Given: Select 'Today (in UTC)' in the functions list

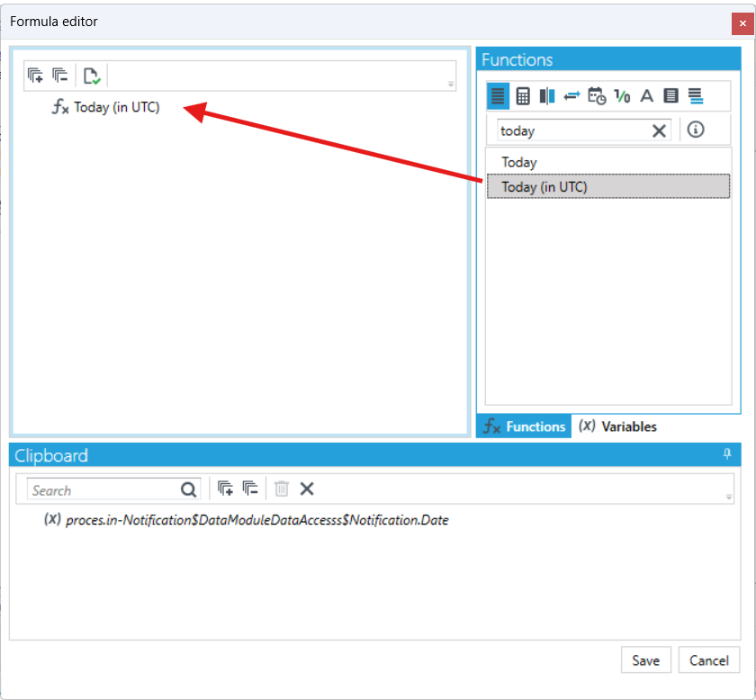Looking at the screenshot, I should (608, 186).
